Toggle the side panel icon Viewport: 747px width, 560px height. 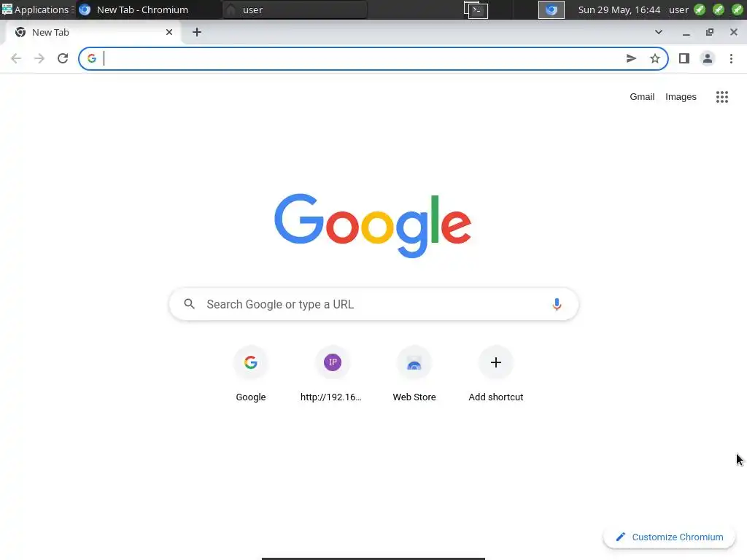[684, 58]
